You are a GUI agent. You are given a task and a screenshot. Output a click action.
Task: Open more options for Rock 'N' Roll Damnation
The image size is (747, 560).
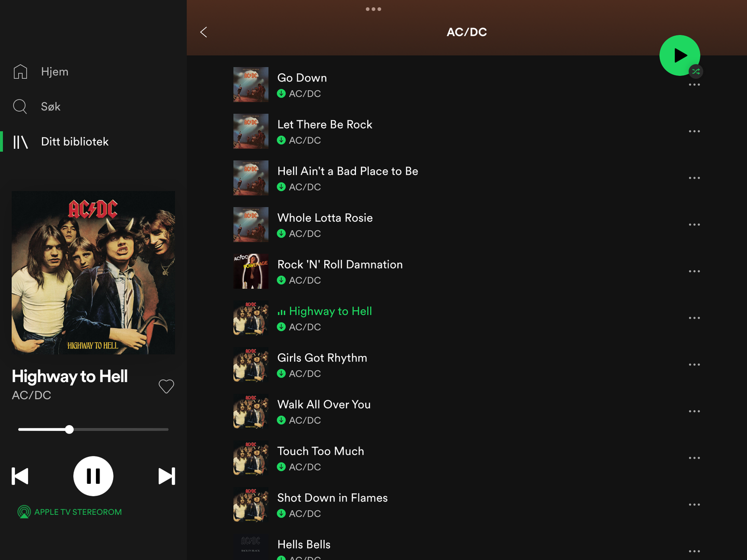click(x=694, y=271)
